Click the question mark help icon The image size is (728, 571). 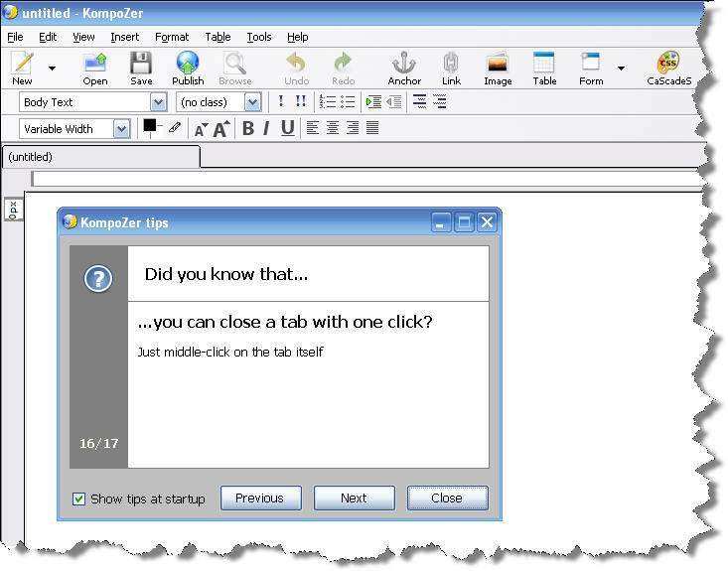point(98,279)
